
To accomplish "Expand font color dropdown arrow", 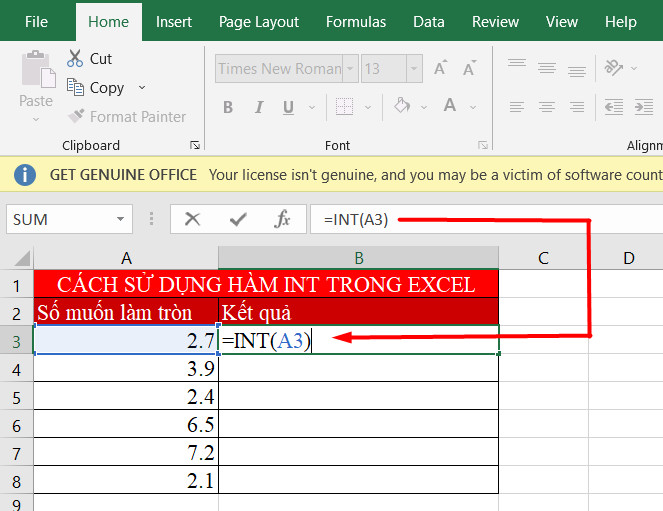I will pos(473,107).
